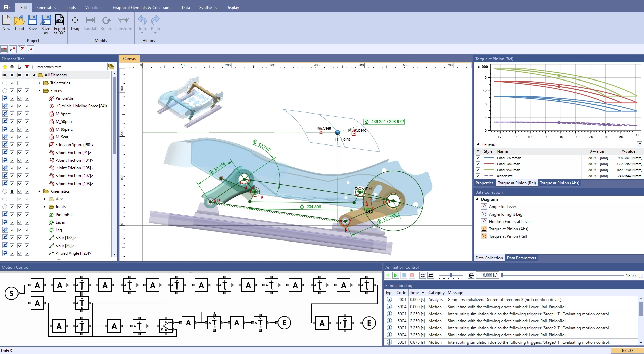The height and width of the screenshot is (354, 644).
Task: Collapse the Legend section
Action: pos(478,144)
